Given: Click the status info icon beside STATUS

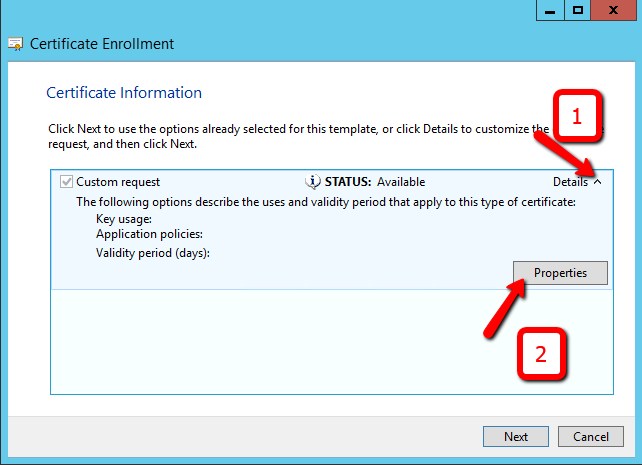Looking at the screenshot, I should pyautogui.click(x=311, y=182).
